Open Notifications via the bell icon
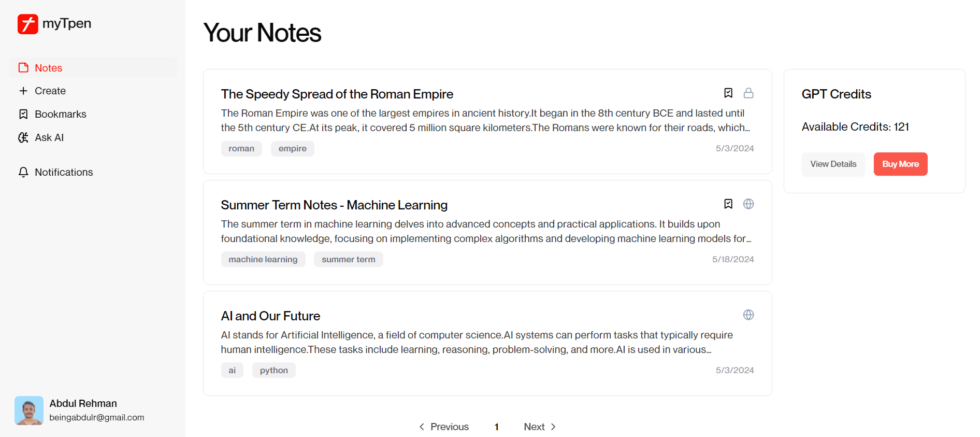The height and width of the screenshot is (437, 980). click(23, 172)
